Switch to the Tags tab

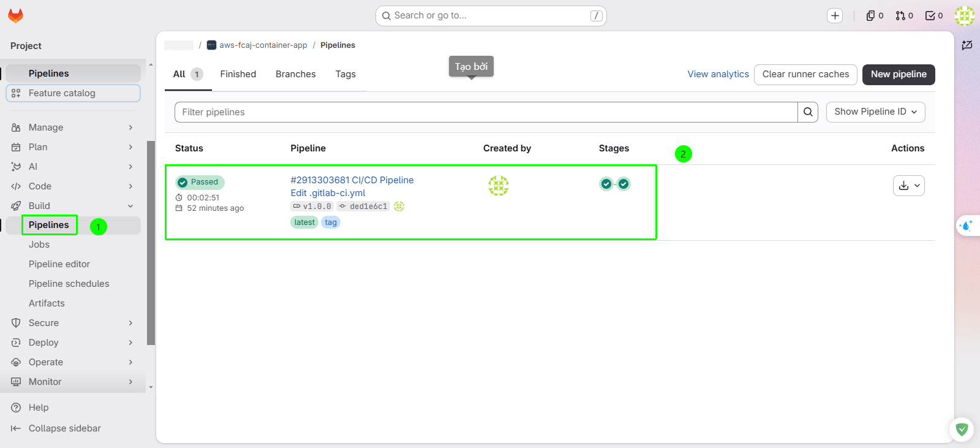pyautogui.click(x=345, y=74)
